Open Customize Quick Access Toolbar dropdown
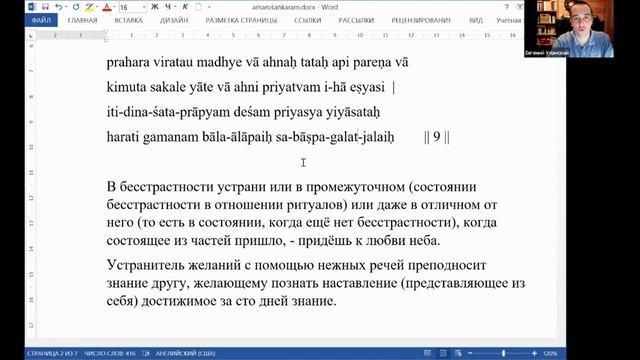The width and height of the screenshot is (640, 360). [209, 7]
